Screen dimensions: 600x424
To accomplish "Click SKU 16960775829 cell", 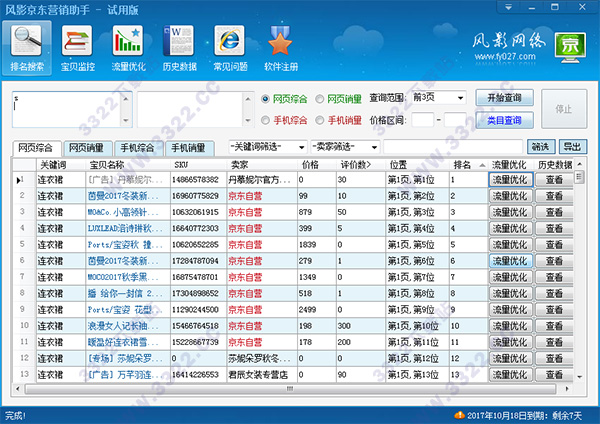I will click(198, 196).
